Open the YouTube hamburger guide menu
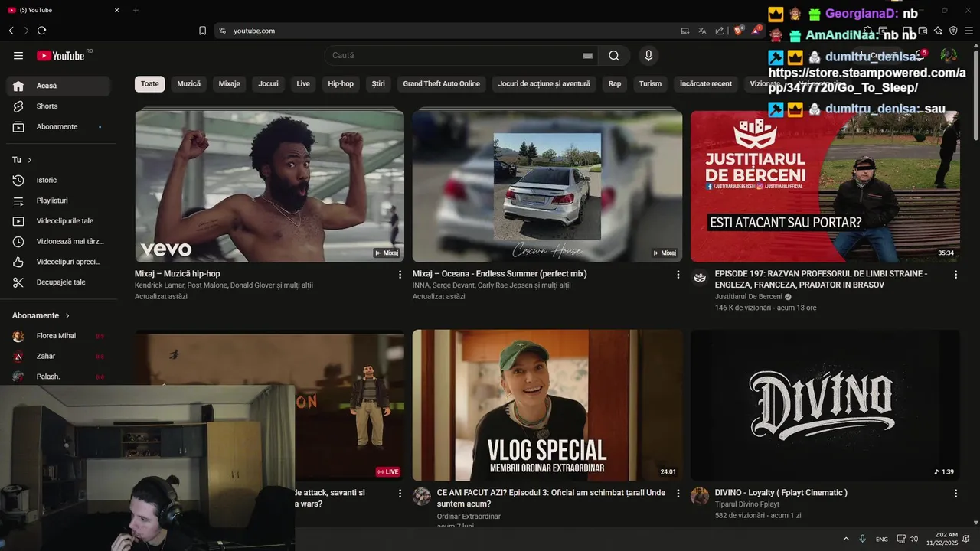 18,55
